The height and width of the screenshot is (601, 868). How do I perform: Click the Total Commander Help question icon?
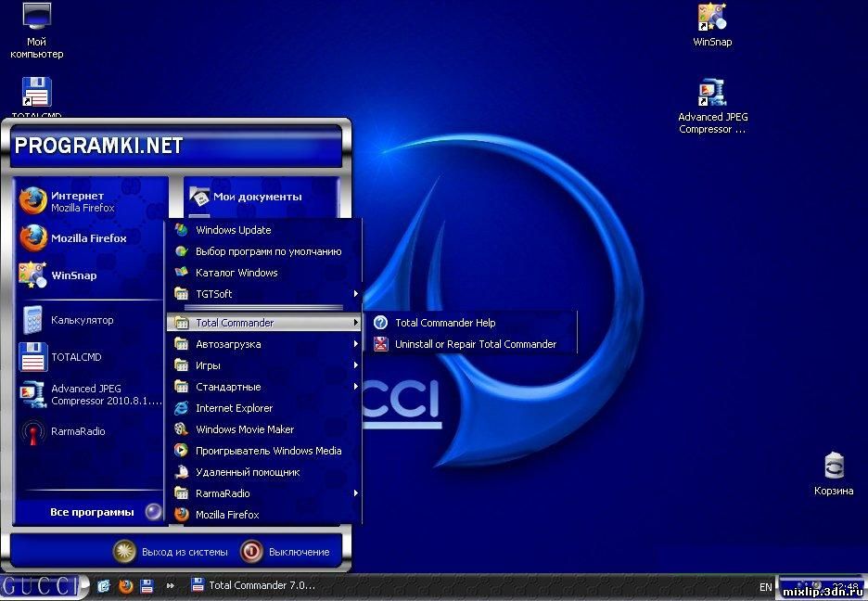(380, 322)
